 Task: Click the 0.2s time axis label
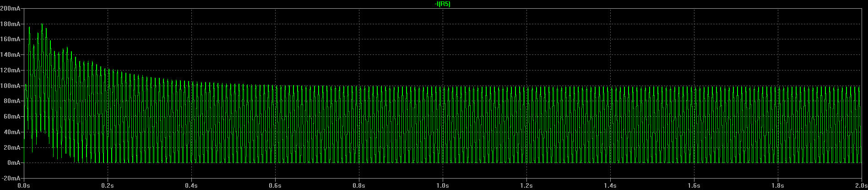(108, 186)
